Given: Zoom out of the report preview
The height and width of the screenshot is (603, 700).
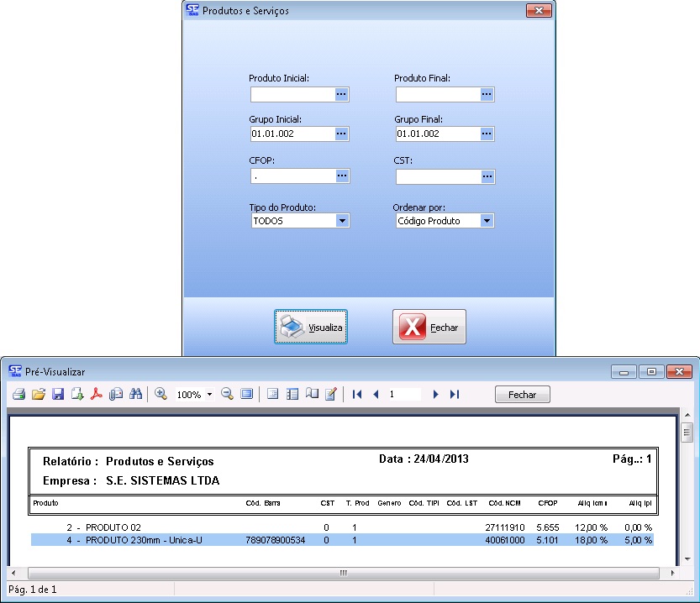Looking at the screenshot, I should [x=227, y=394].
